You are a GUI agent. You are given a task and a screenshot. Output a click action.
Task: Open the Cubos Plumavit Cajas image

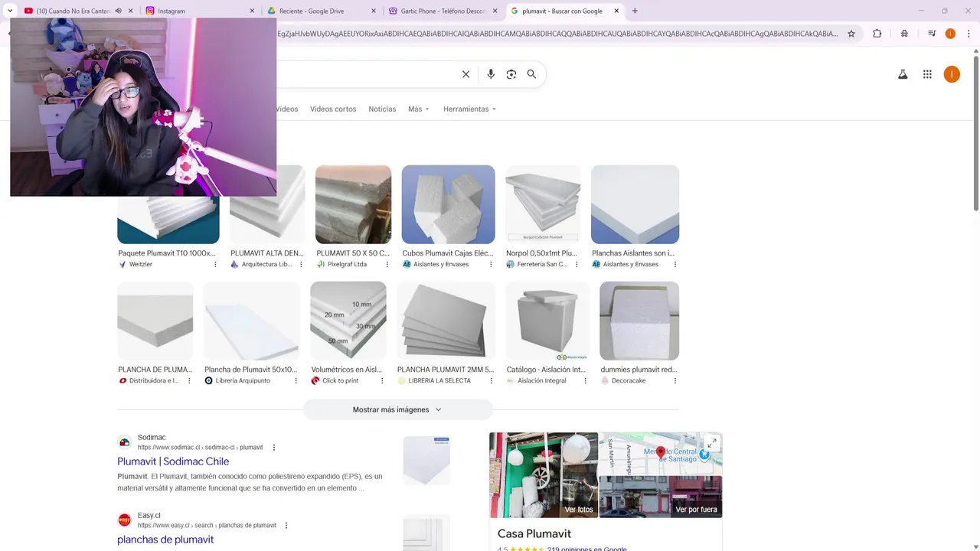[448, 204]
